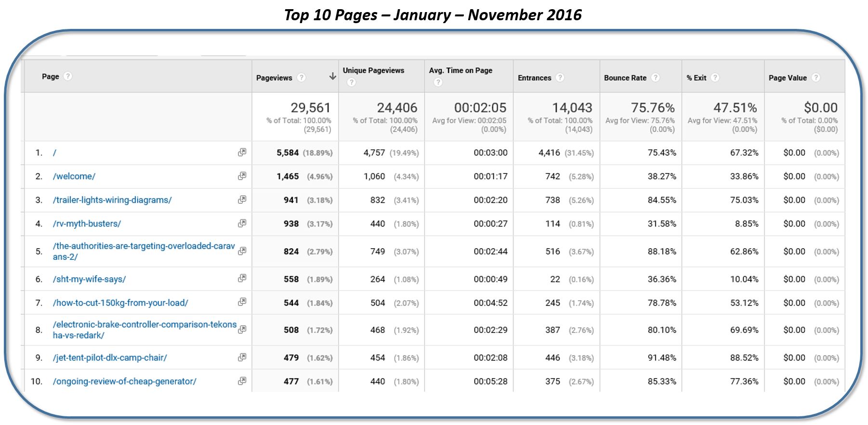Click the sort arrow in the Pageviews column
The height and width of the screenshot is (425, 868).
coord(332,77)
